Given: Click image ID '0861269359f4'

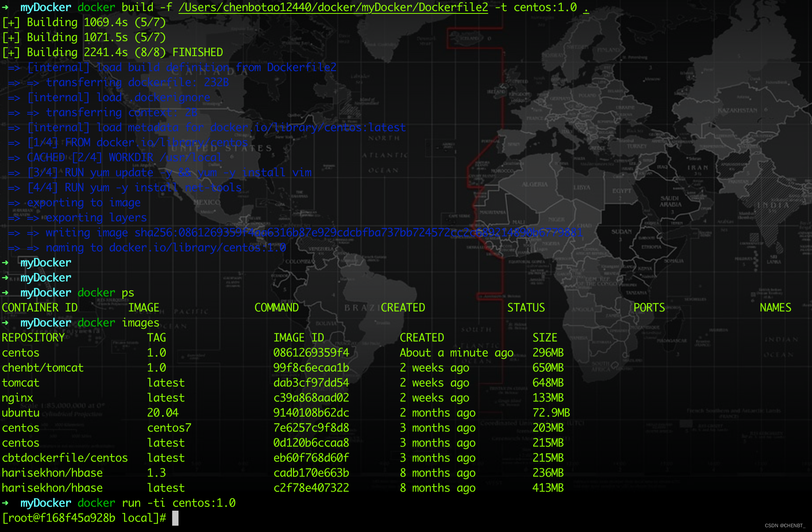Looking at the screenshot, I should tap(311, 353).
